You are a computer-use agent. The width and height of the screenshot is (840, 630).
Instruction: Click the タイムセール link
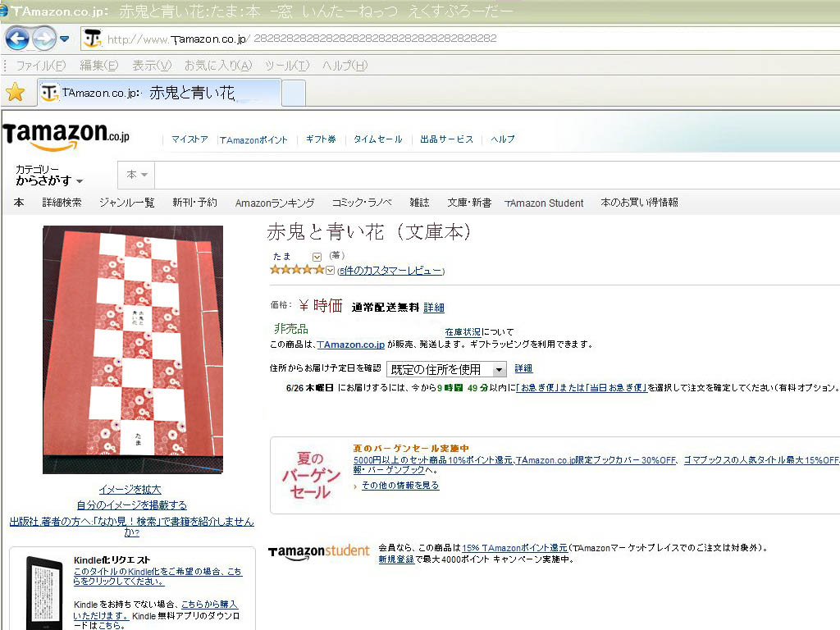click(x=377, y=139)
